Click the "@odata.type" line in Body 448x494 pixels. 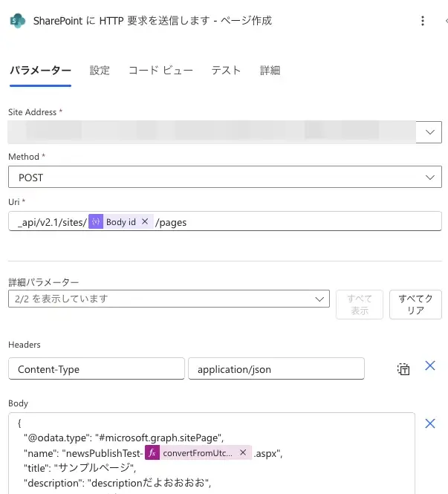[x=124, y=438]
